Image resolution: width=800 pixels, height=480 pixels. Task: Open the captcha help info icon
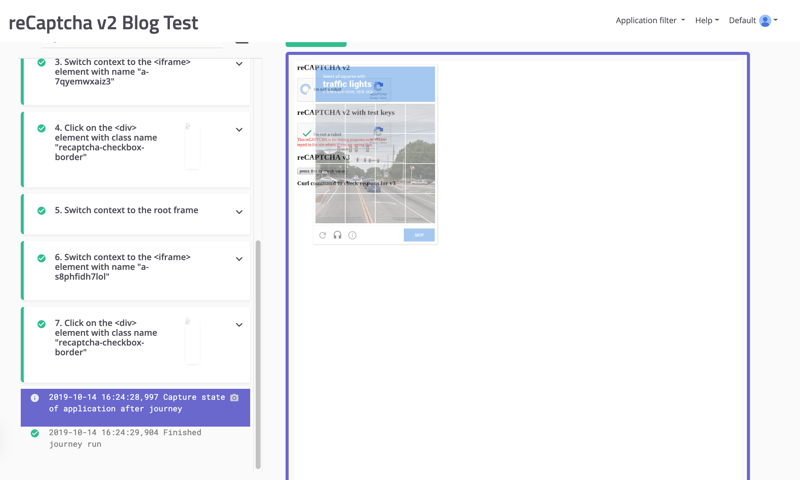click(x=352, y=235)
